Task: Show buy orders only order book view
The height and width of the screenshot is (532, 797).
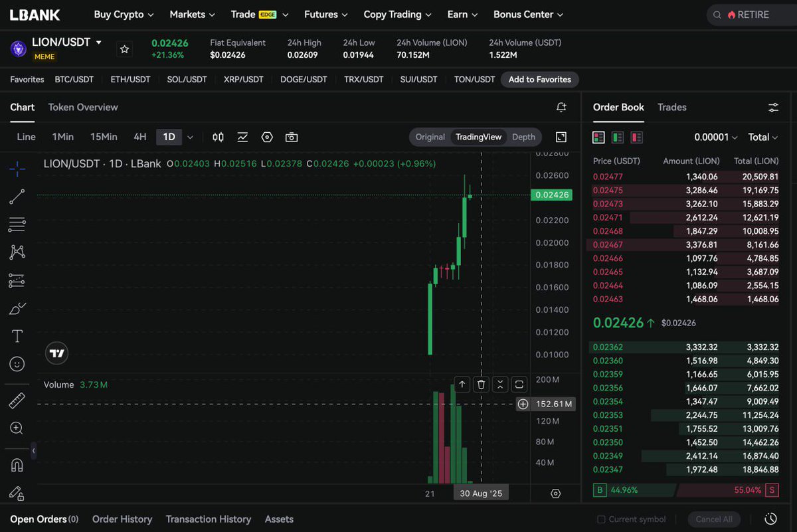Action: (x=618, y=137)
